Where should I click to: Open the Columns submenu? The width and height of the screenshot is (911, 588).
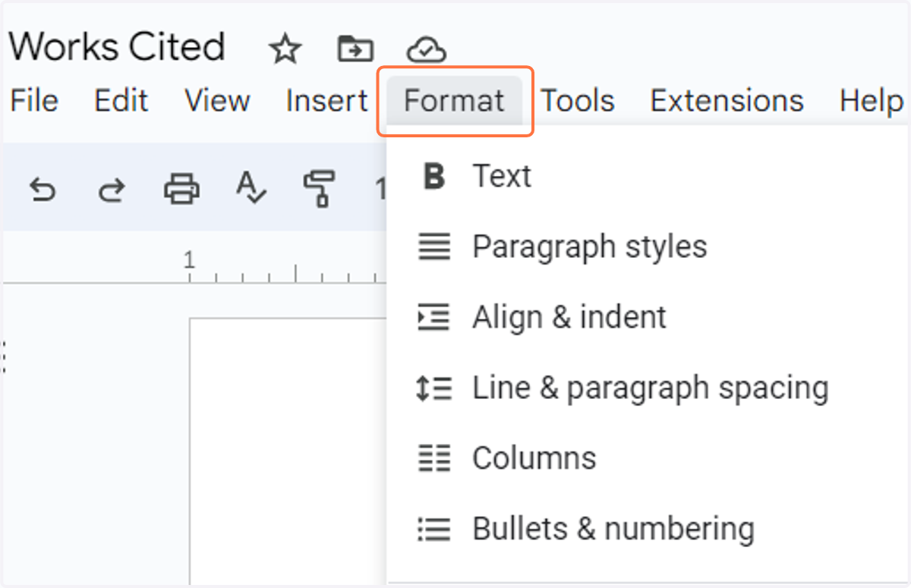pos(649,458)
